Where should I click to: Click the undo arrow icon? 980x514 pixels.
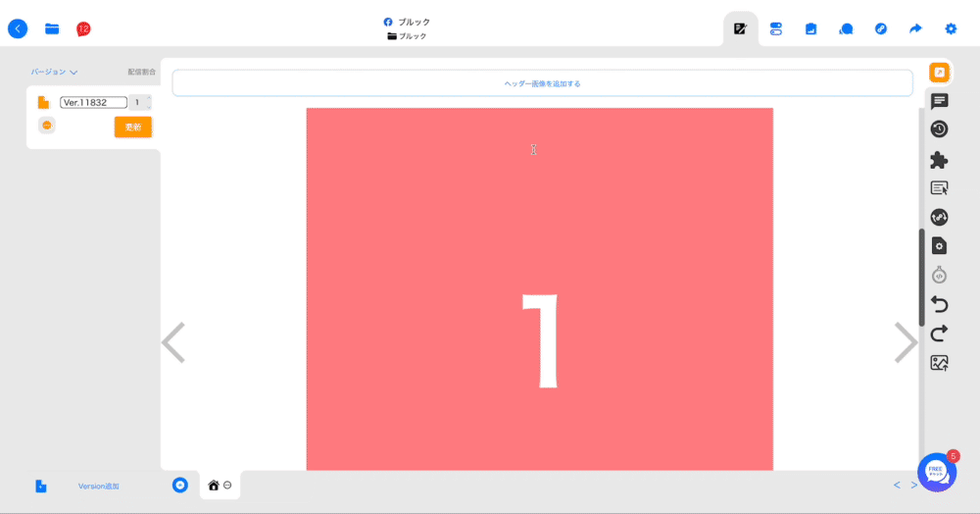click(940, 304)
